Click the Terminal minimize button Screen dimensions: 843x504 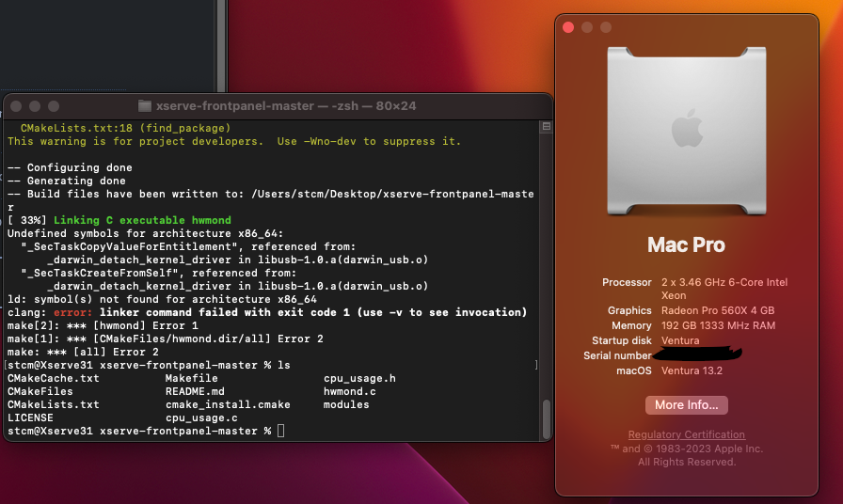35,106
